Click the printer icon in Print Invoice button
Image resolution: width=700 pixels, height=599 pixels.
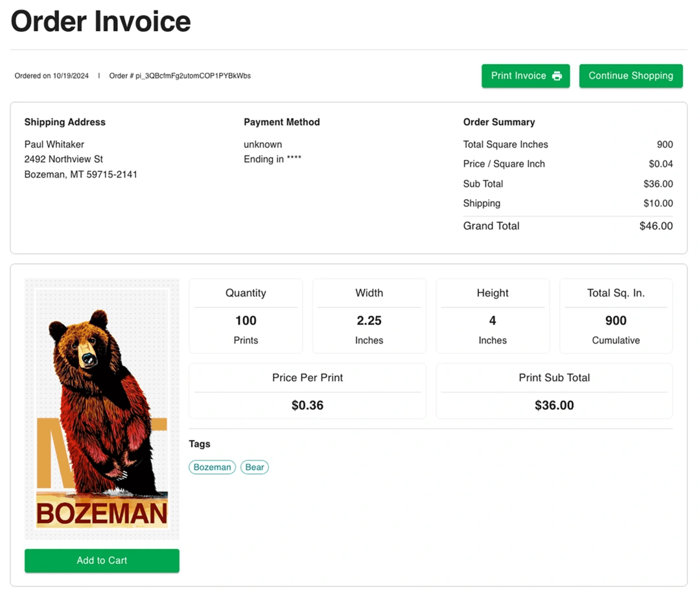click(x=556, y=75)
